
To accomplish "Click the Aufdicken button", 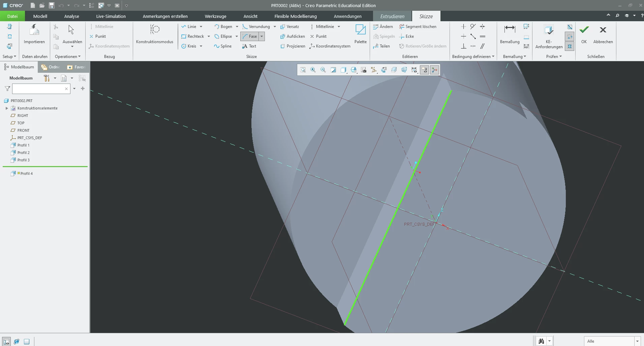I will click(293, 36).
